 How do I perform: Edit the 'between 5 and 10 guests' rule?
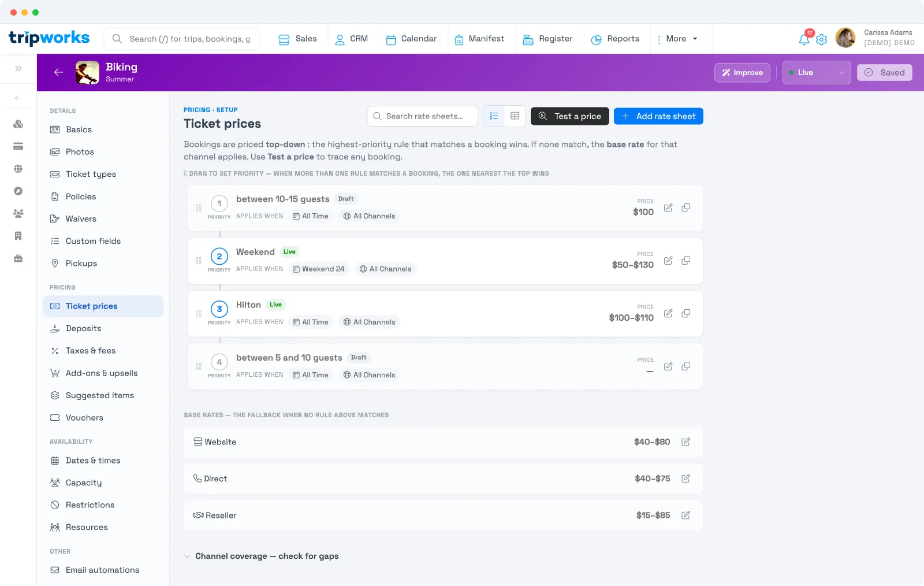(x=668, y=366)
